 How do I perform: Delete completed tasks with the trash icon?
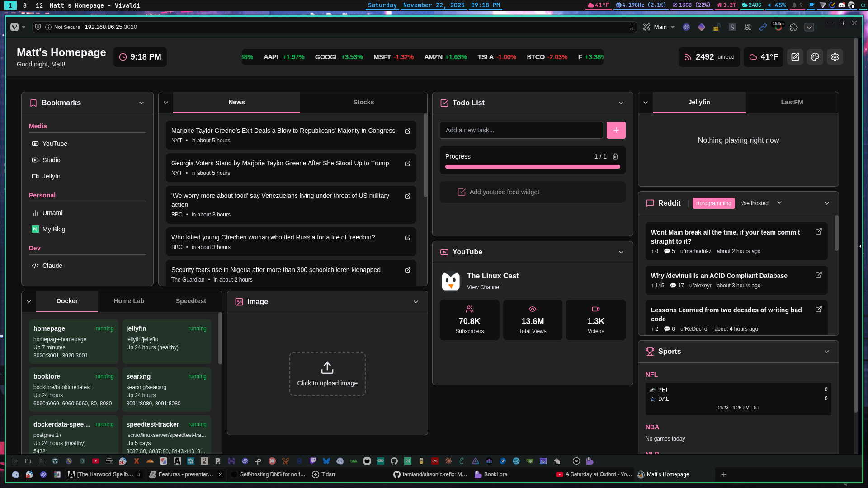pyautogui.click(x=615, y=156)
